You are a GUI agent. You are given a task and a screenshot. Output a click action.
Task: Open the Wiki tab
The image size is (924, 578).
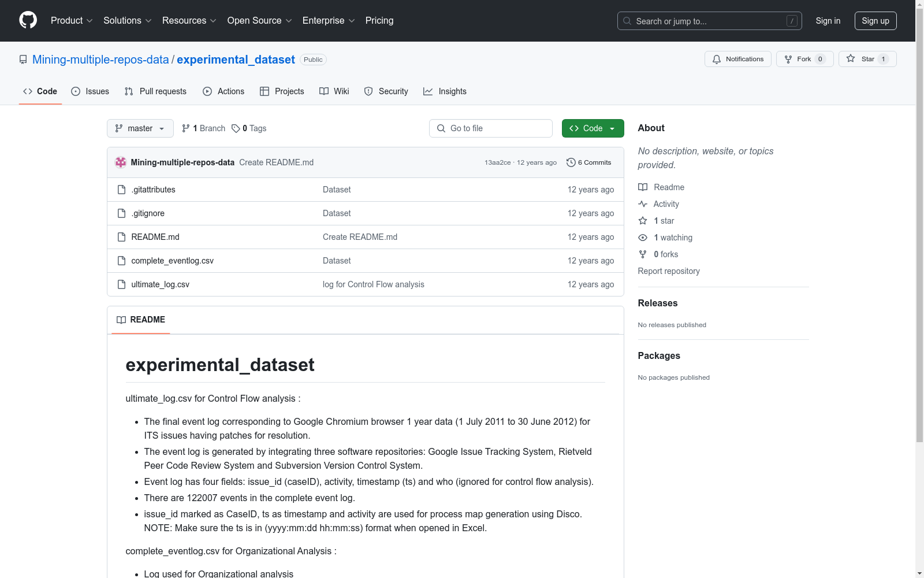[334, 91]
